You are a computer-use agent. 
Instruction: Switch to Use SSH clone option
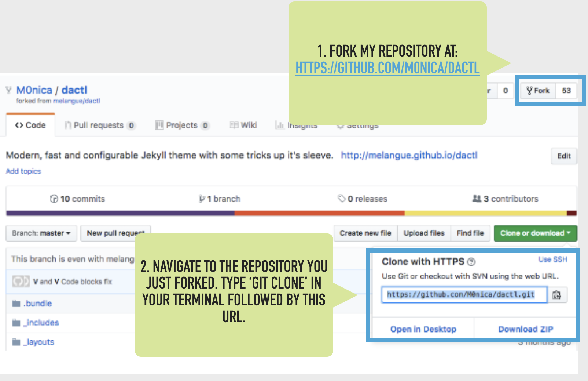coord(553,260)
